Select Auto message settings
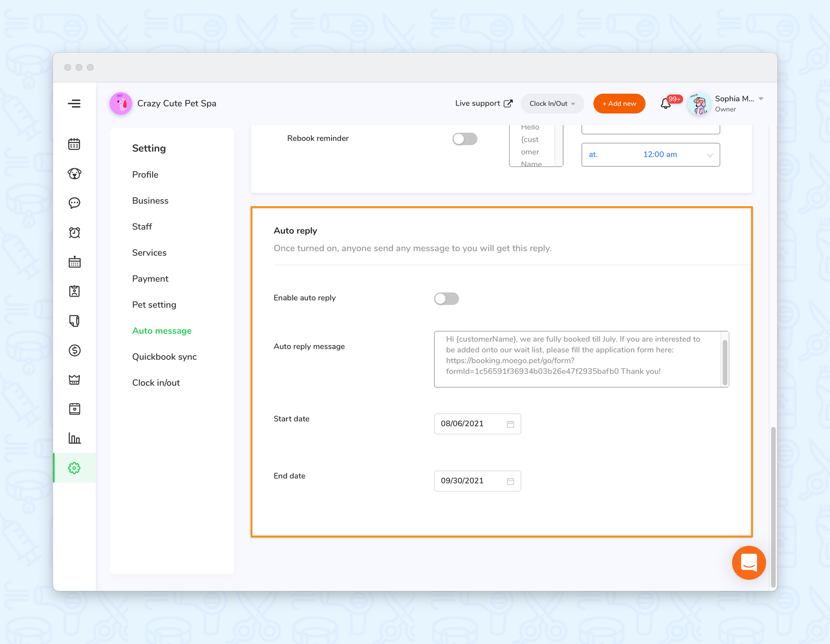 tap(162, 331)
